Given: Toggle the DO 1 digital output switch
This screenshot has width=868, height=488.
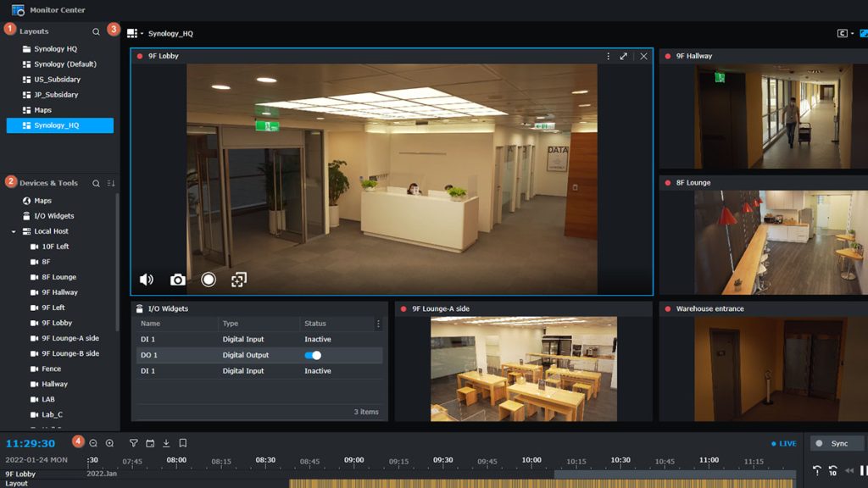Looking at the screenshot, I should [x=313, y=355].
